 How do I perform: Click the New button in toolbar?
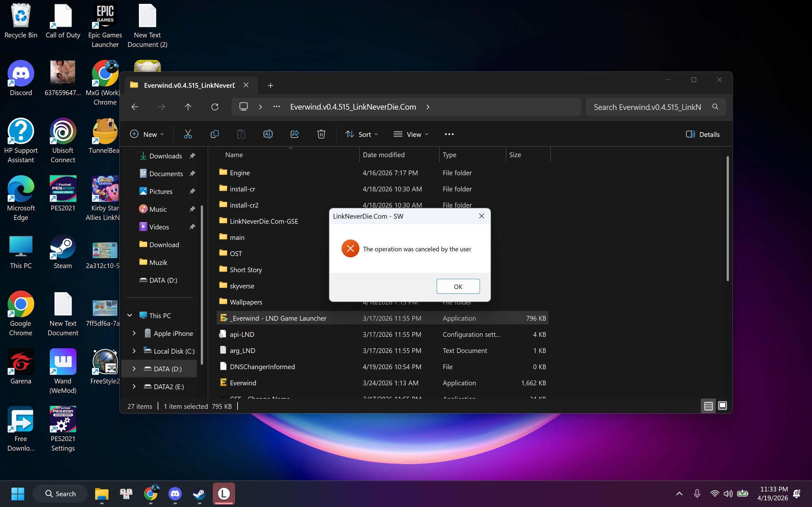click(x=147, y=134)
